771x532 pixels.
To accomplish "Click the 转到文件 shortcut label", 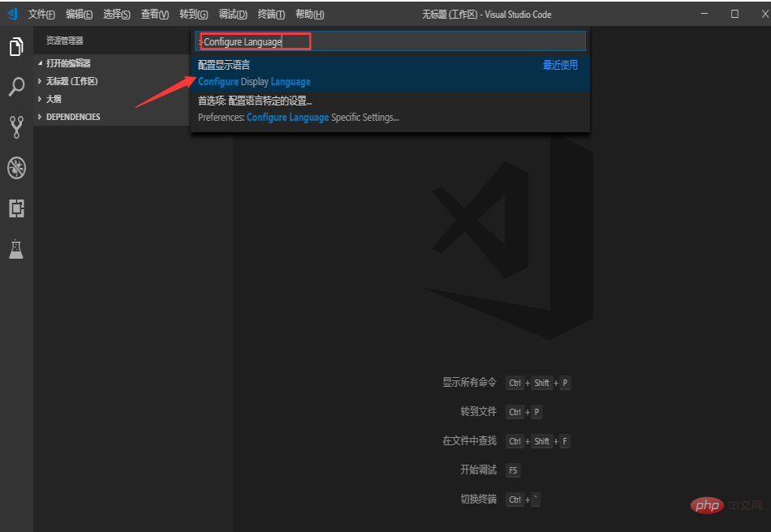I will click(x=479, y=411).
